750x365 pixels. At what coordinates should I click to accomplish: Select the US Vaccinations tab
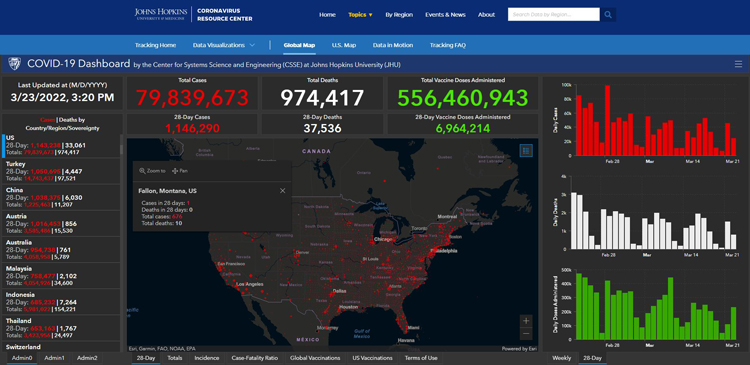tap(372, 358)
